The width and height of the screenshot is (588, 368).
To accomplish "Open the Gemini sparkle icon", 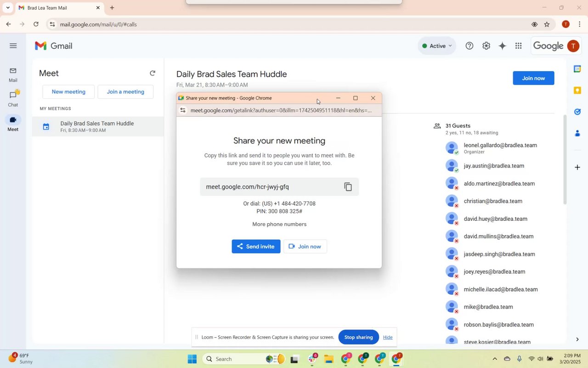I will 503,46.
